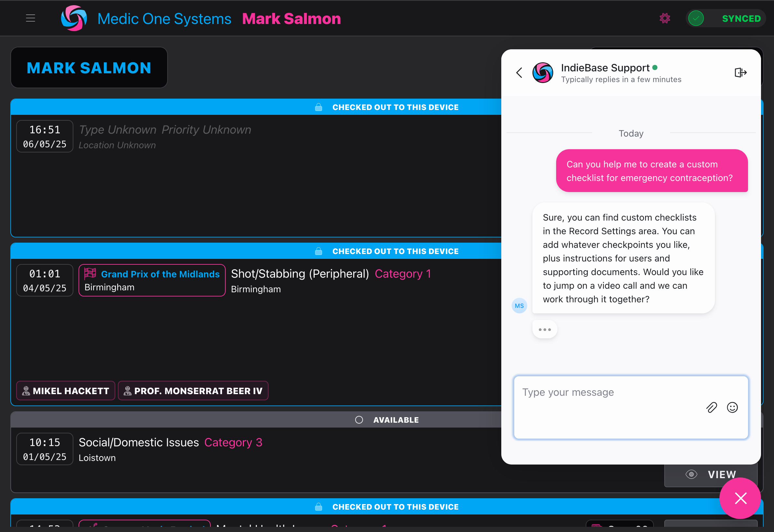Select crew member MIKEL HACKETT
This screenshot has width=774, height=532.
point(65,390)
